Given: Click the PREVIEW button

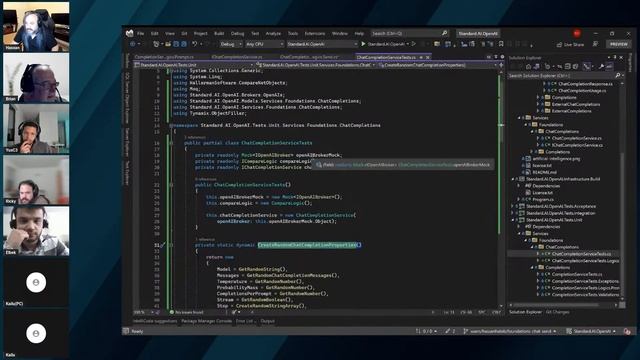Looking at the screenshot, I should 618,44.
